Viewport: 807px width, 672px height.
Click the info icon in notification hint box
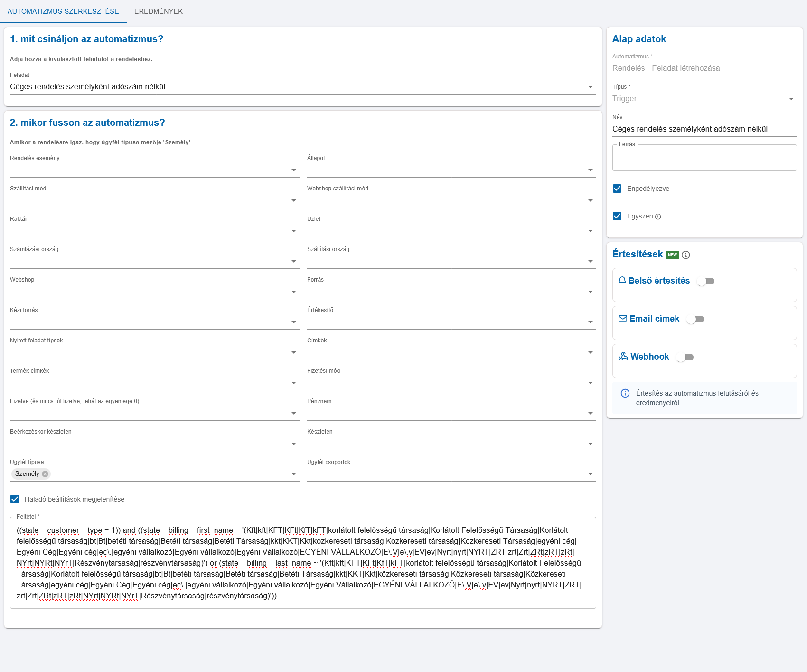pyautogui.click(x=625, y=393)
